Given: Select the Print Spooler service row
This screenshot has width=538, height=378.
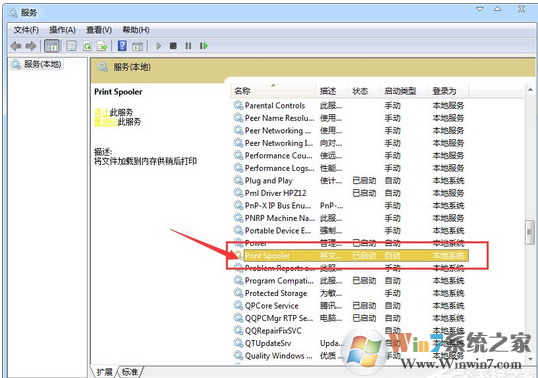Looking at the screenshot, I should tap(351, 256).
